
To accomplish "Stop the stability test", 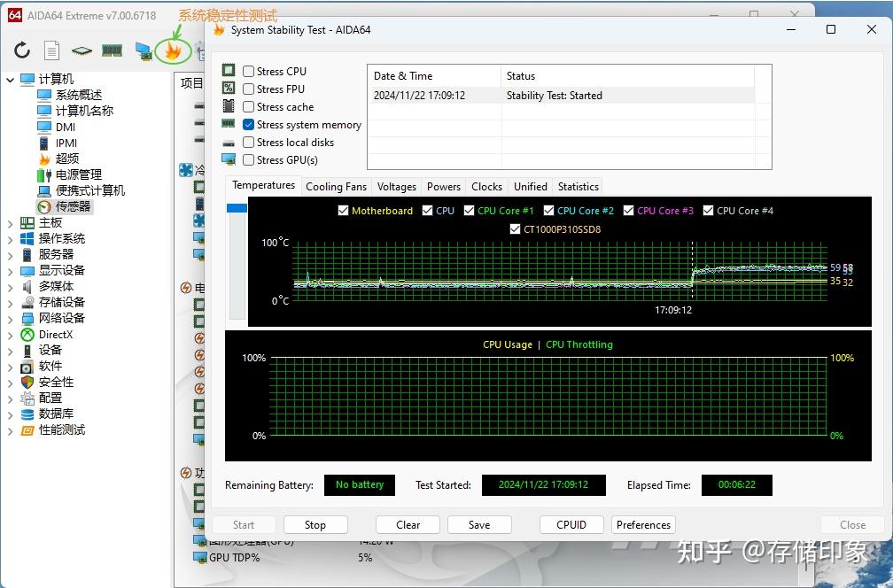I will click(315, 525).
